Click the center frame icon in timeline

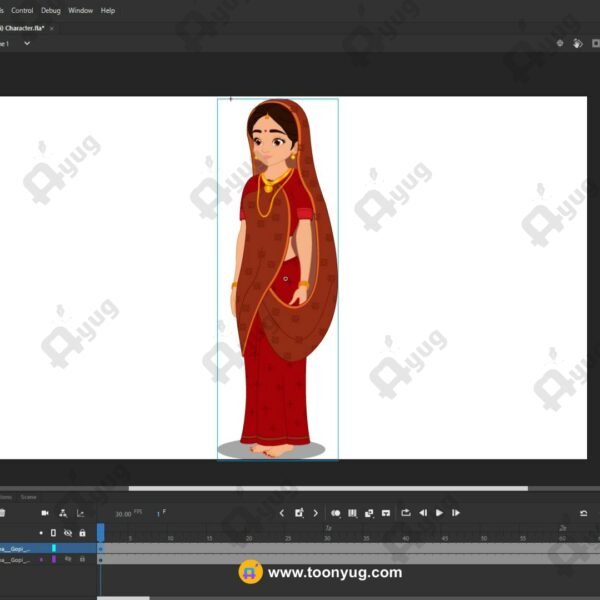[x=386, y=513]
